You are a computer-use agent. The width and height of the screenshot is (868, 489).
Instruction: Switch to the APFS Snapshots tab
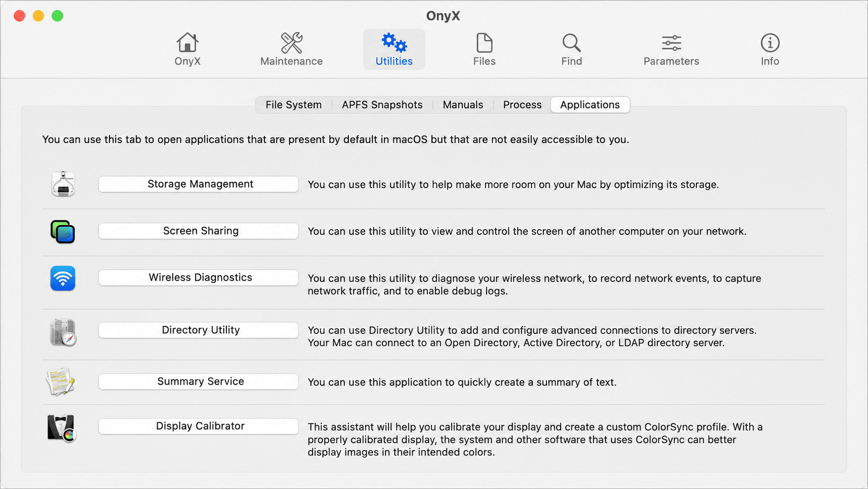coord(382,105)
